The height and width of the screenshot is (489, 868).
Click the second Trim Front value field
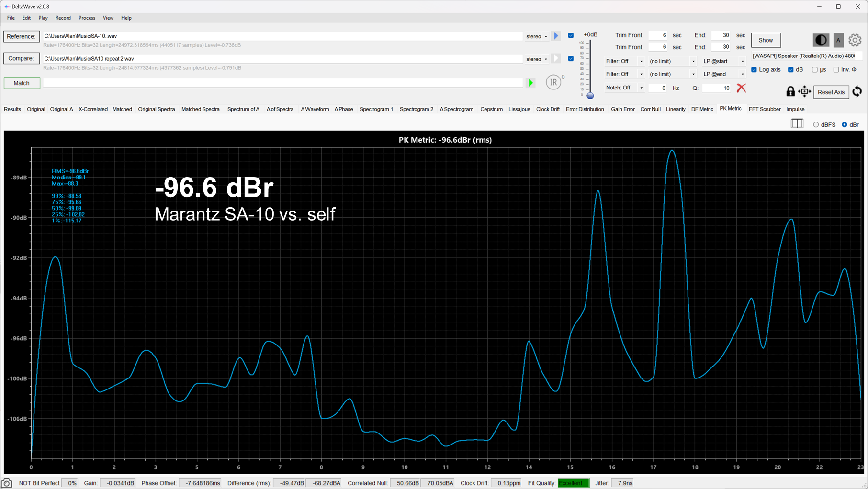658,47
